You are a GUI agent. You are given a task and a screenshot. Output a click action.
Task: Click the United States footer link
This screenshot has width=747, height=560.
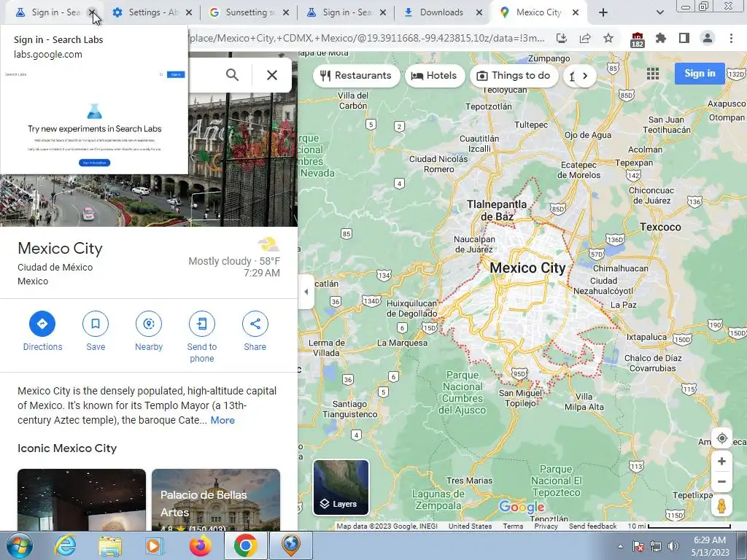coord(470,526)
